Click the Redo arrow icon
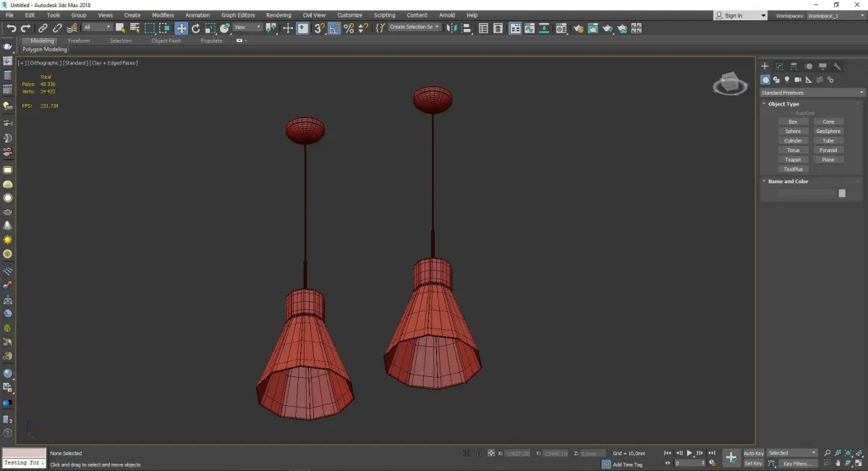 coord(25,28)
